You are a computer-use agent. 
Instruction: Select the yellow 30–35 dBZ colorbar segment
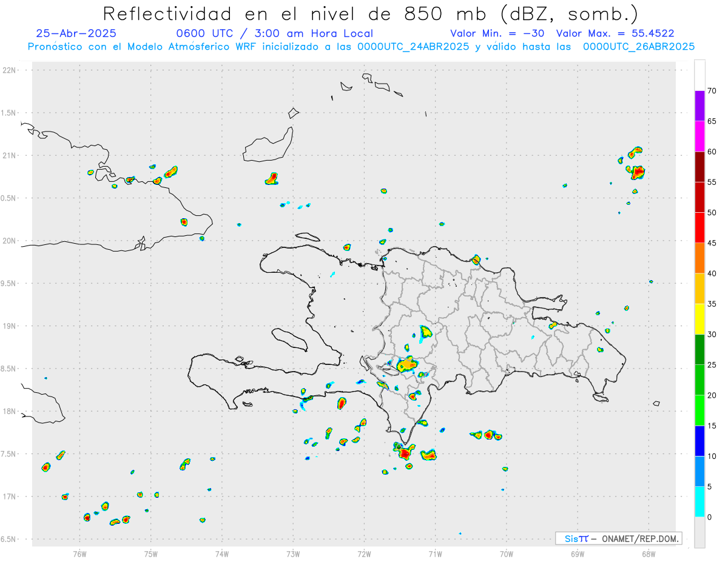tap(699, 319)
